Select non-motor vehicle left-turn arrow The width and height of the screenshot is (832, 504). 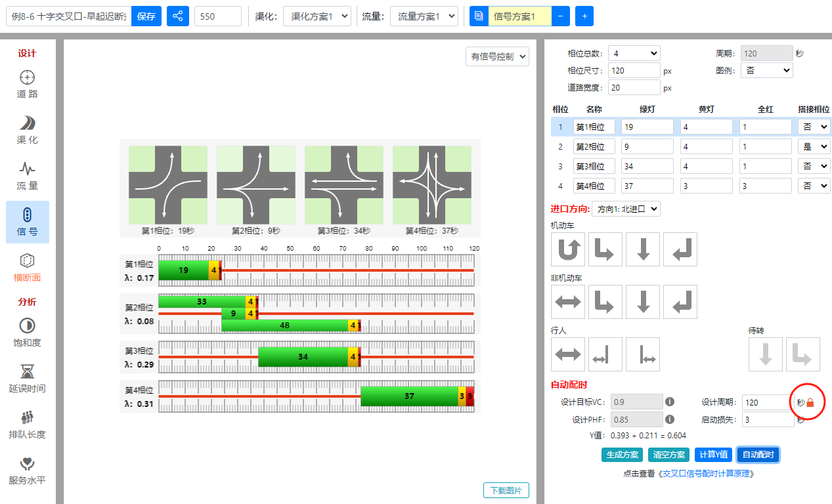tap(605, 302)
